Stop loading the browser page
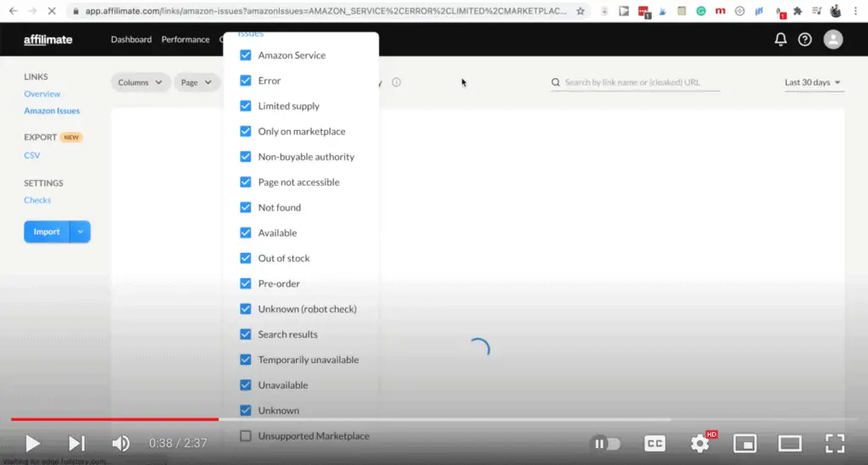The image size is (868, 465). point(52,10)
